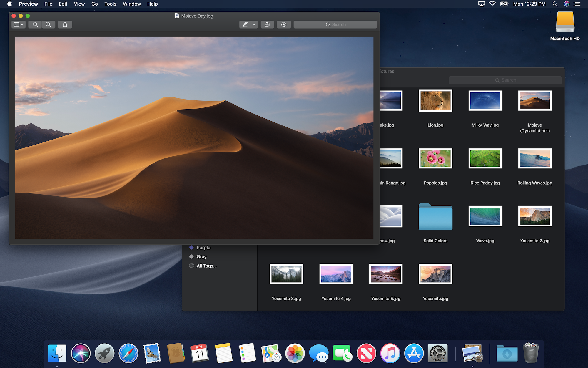Image resolution: width=588 pixels, height=368 pixels.
Task: Select the Yosemite 5.jpg thumbnail
Action: click(386, 274)
